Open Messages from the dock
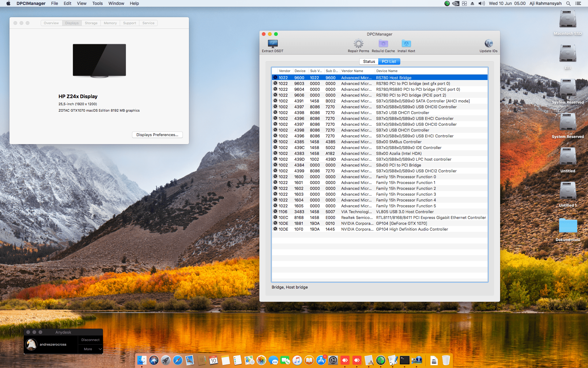 tap(273, 360)
